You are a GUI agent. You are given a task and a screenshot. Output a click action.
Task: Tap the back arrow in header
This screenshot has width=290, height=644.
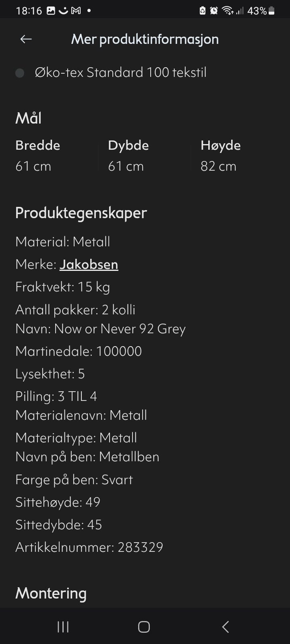(x=26, y=39)
